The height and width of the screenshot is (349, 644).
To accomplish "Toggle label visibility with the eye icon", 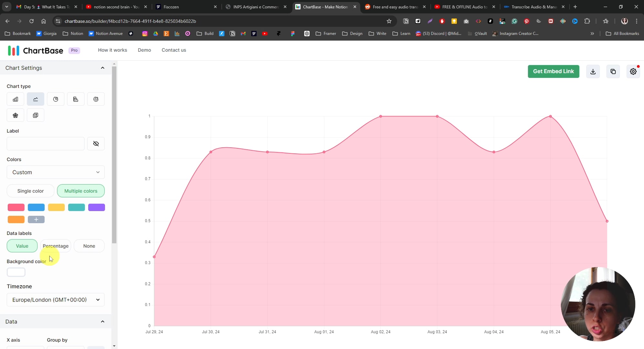I will (96, 143).
